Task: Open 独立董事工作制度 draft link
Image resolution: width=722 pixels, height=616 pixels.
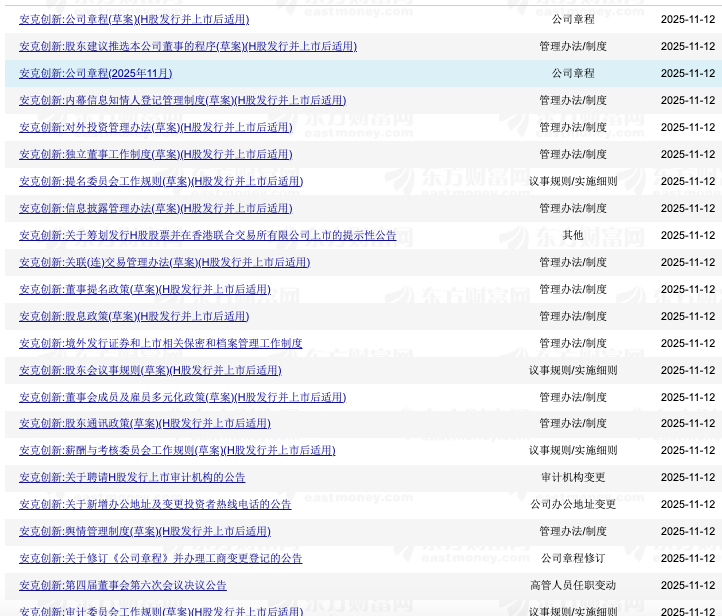Action: (x=155, y=154)
